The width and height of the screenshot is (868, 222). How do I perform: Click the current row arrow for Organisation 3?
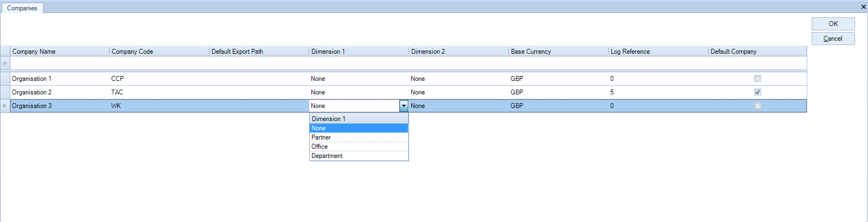5,106
